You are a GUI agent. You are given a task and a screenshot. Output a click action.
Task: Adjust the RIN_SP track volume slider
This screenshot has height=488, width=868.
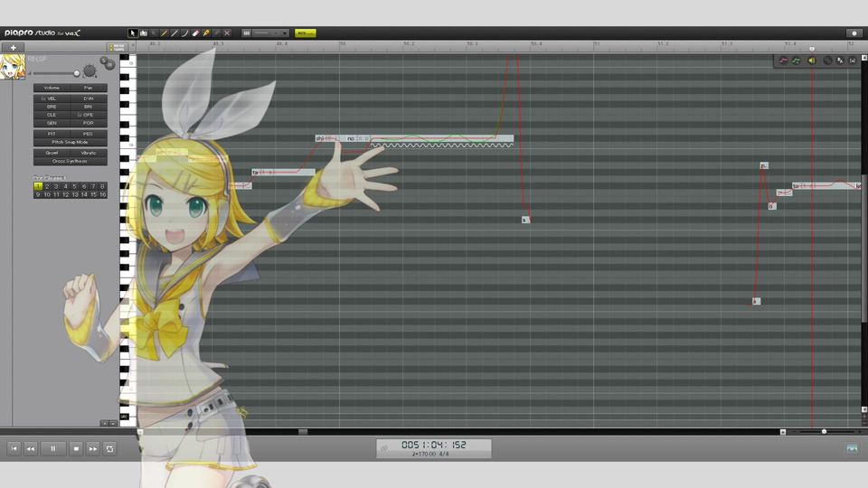coord(76,73)
